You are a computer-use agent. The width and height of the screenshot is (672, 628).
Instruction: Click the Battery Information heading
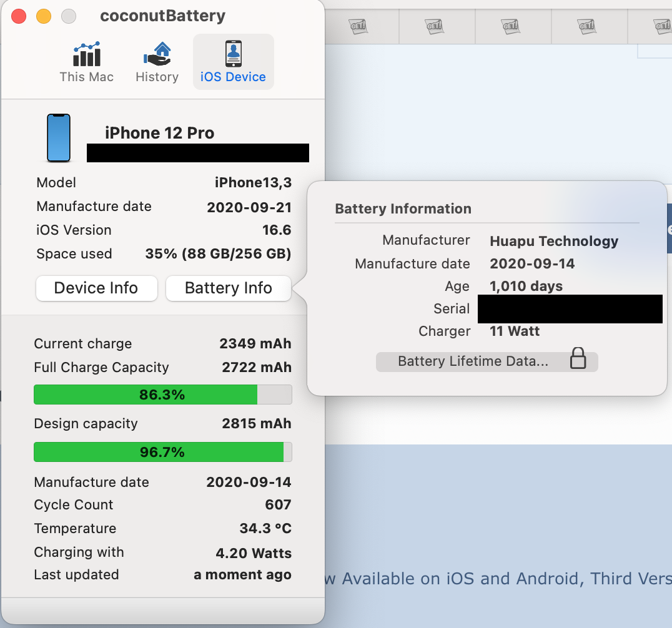pyautogui.click(x=403, y=209)
